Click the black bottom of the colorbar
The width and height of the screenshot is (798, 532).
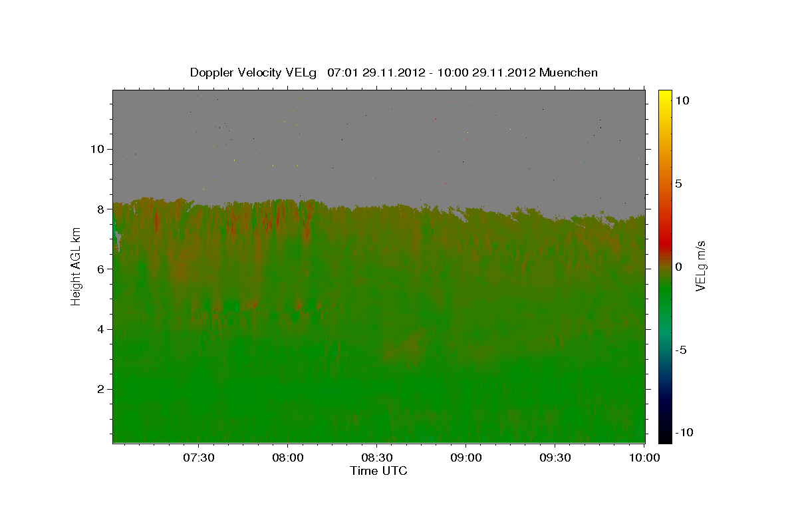pos(665,438)
